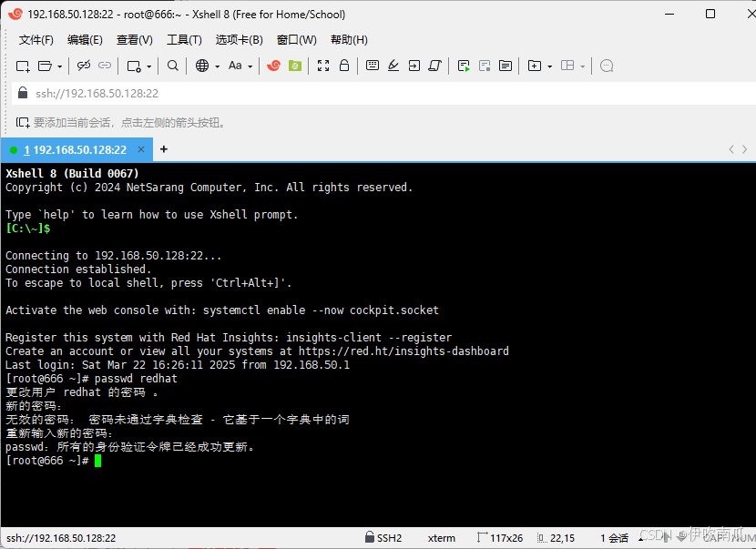Click the 117x26 terminal size indicator
The width and height of the screenshot is (756, 549).
coord(500,538)
